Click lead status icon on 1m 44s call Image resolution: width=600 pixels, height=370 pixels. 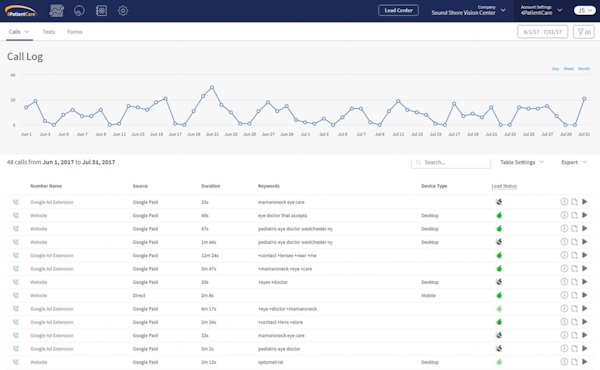(x=499, y=242)
